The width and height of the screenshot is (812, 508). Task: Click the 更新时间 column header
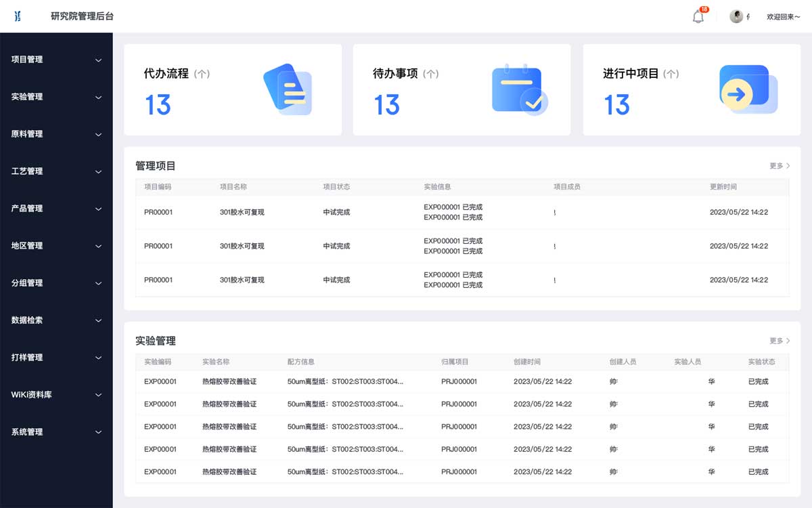click(723, 187)
